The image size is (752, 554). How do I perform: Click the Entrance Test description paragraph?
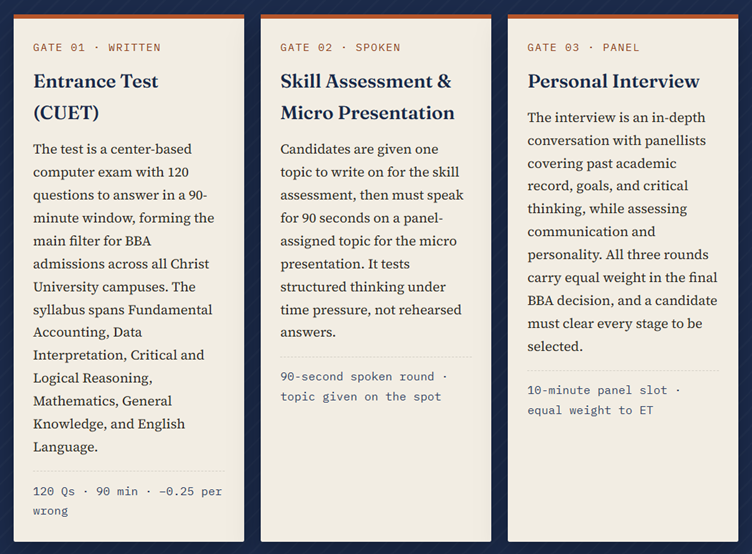pyautogui.click(x=124, y=297)
